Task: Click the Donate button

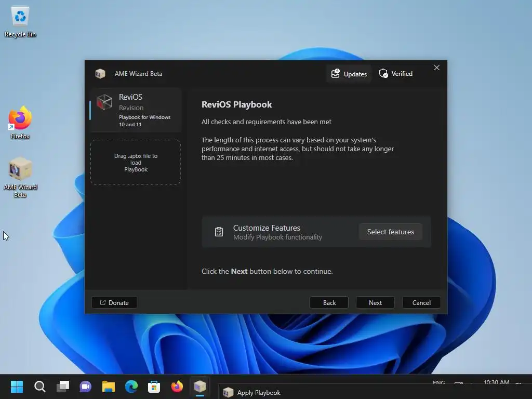Action: point(114,302)
